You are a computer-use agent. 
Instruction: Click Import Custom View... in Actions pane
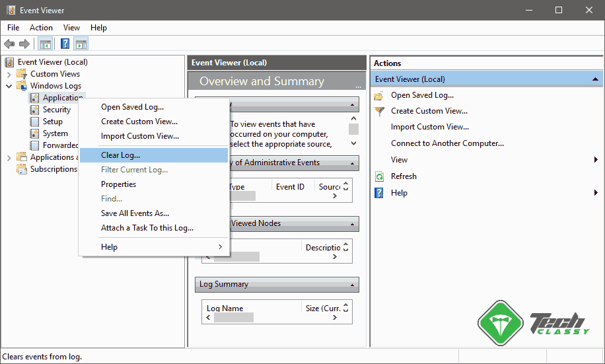point(430,127)
